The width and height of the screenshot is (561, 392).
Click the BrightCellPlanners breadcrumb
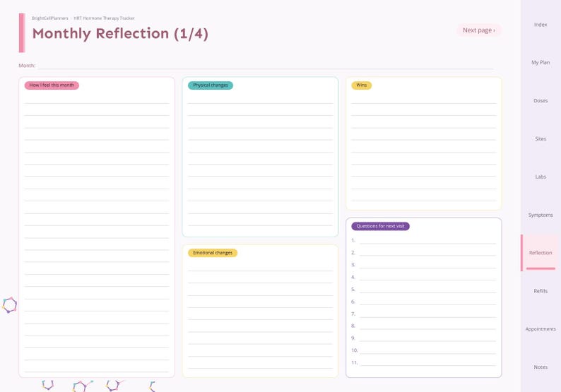[49, 18]
